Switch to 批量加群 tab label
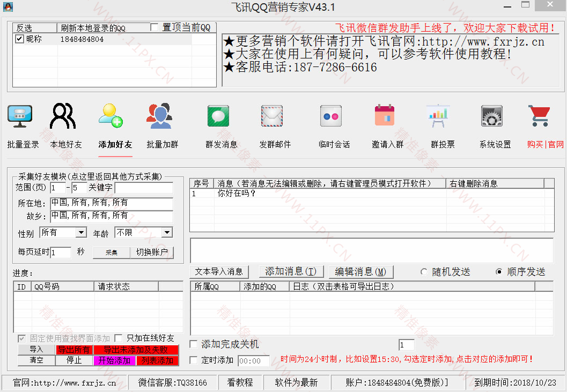 (x=163, y=145)
